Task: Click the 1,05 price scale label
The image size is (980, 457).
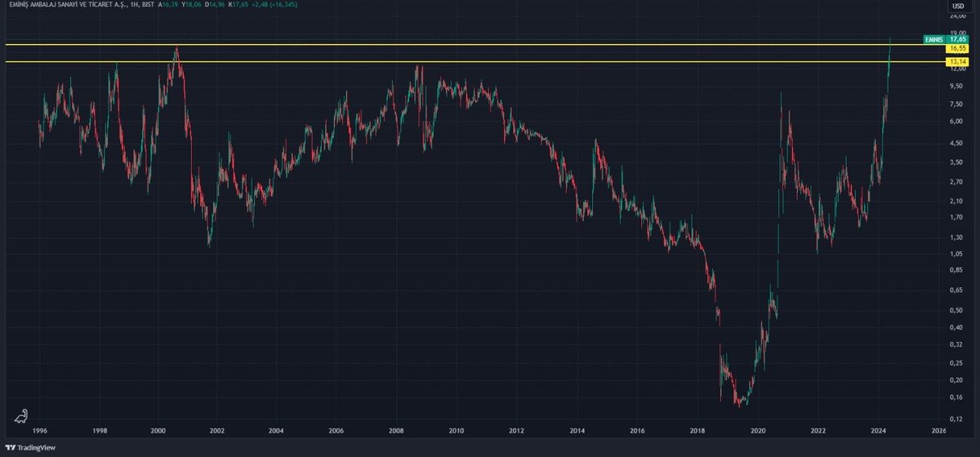Action: (958, 254)
